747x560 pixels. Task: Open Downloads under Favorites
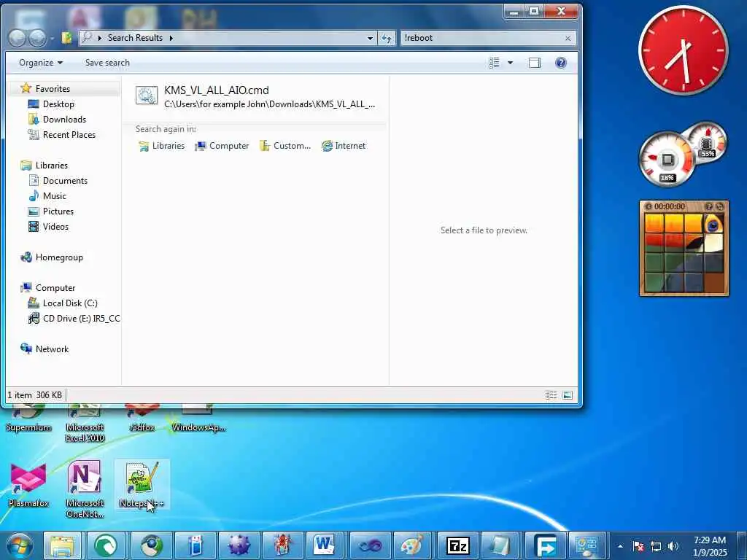64,119
